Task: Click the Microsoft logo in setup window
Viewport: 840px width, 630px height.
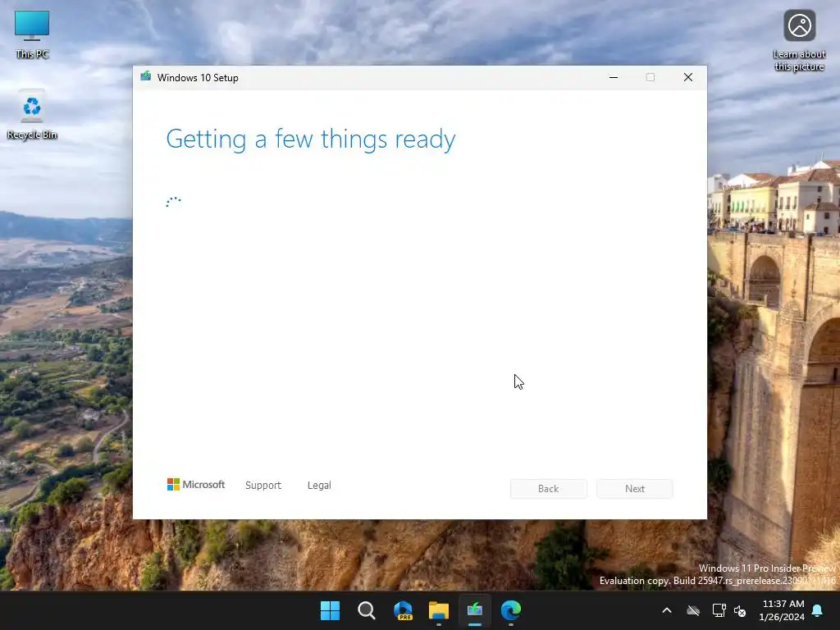Action: click(x=195, y=485)
